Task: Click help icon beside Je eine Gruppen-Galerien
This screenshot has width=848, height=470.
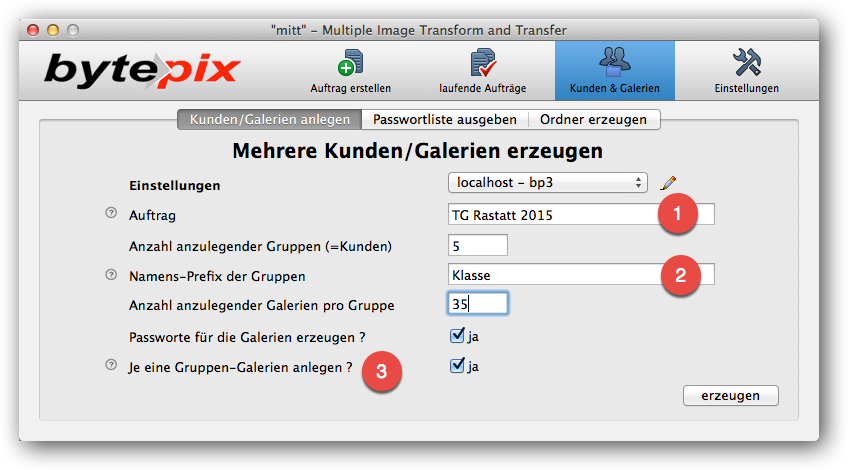Action: (111, 366)
